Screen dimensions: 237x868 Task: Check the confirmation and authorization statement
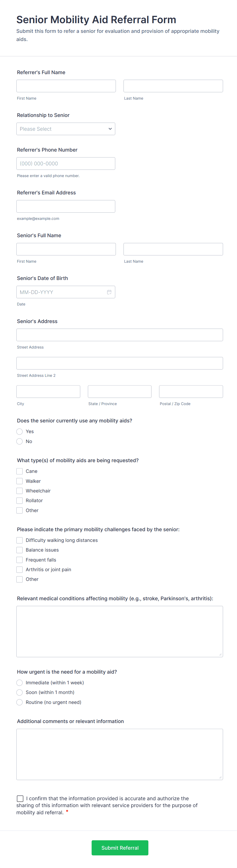tap(20, 798)
